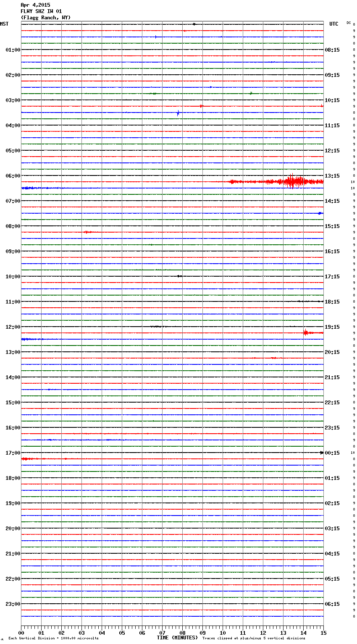Click the 06:15 UTC time label
Image resolution: width=357 pixels, height=644 pixels.
click(x=332, y=604)
